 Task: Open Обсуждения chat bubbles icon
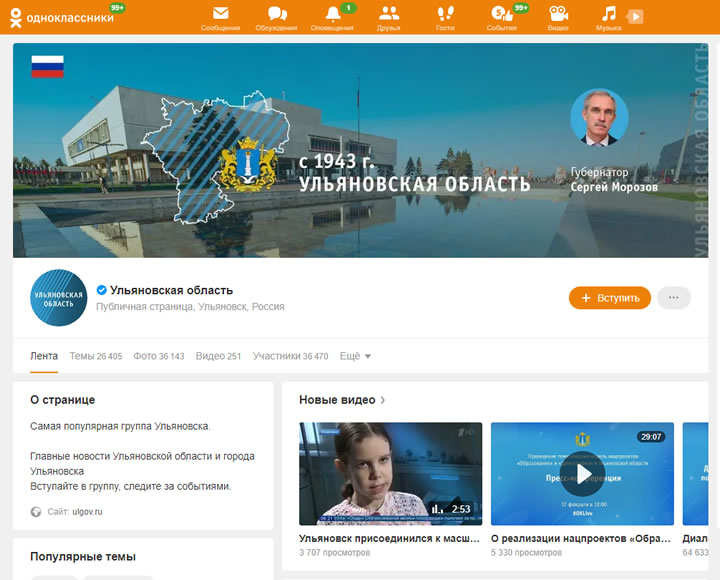click(277, 13)
